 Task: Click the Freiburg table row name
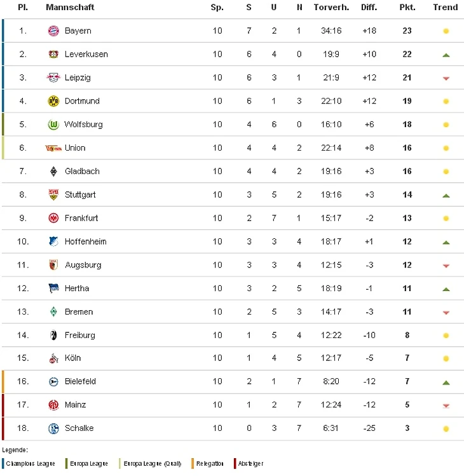tap(80, 335)
